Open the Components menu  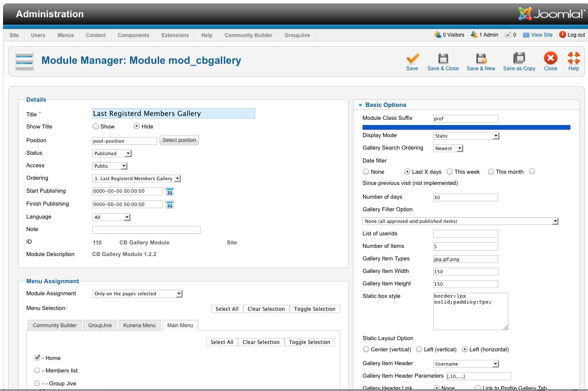pos(134,35)
